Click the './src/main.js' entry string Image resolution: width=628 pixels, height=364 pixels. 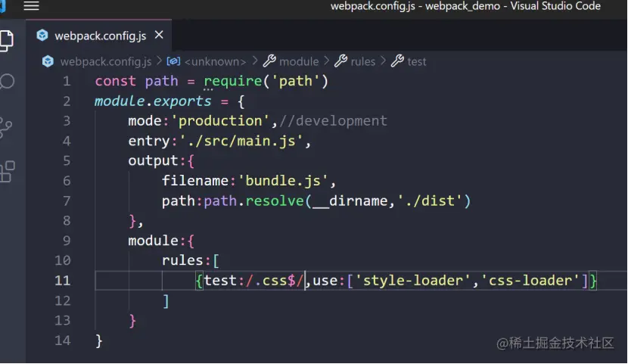pos(241,141)
